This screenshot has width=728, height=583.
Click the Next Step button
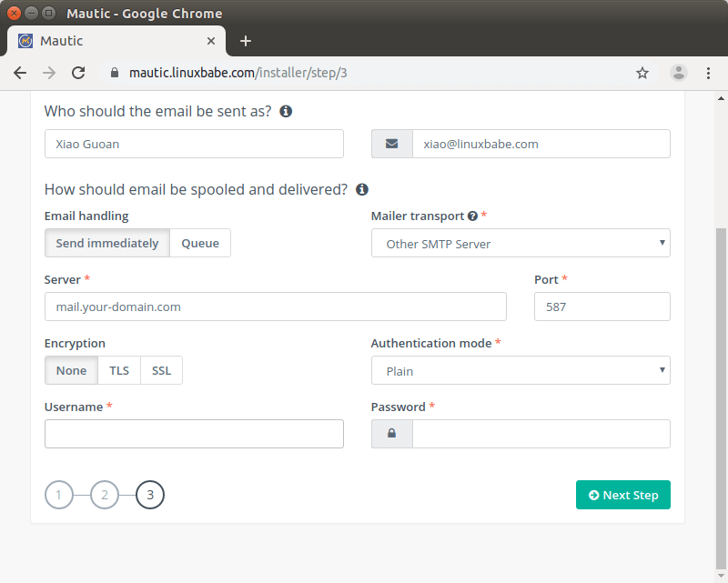click(x=622, y=495)
